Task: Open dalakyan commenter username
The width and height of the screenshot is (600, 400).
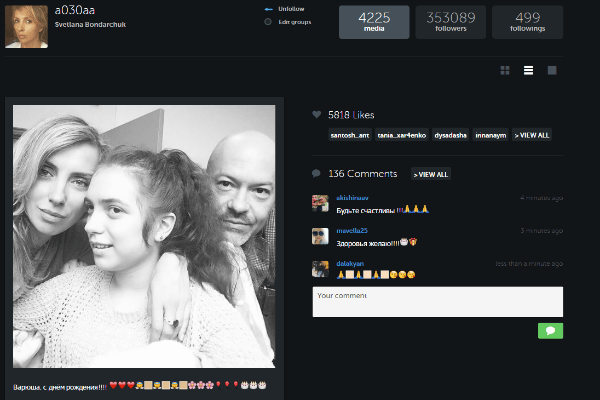Action: 350,263
